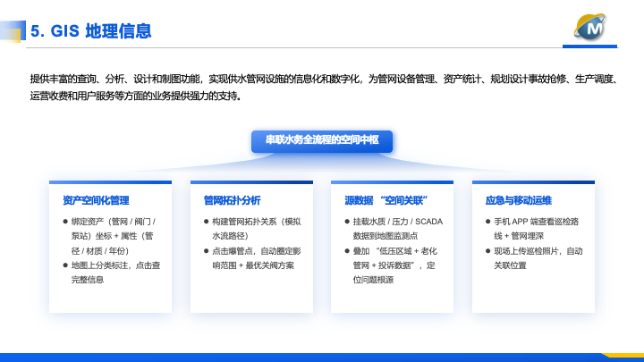Click the 绑定资产 bullet text
Image resolution: width=644 pixels, height=362 pixels.
click(114, 236)
